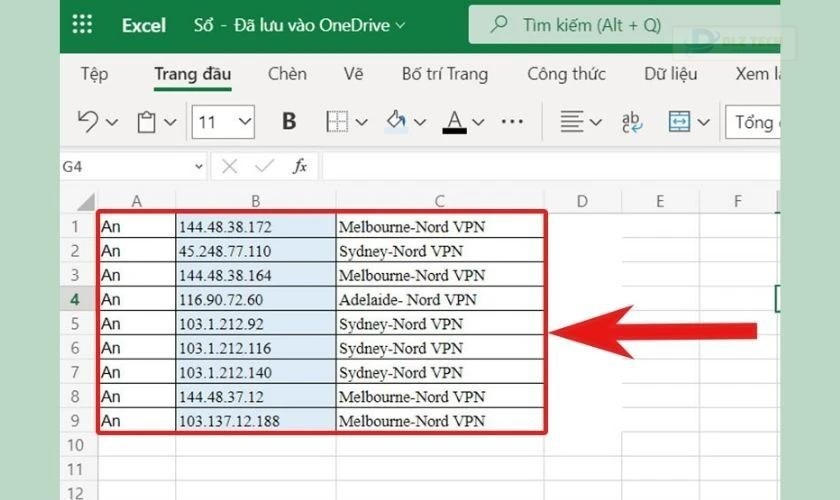Click the Tìm kiếm search box
Viewport: 840px width, 500px height.
click(x=624, y=25)
